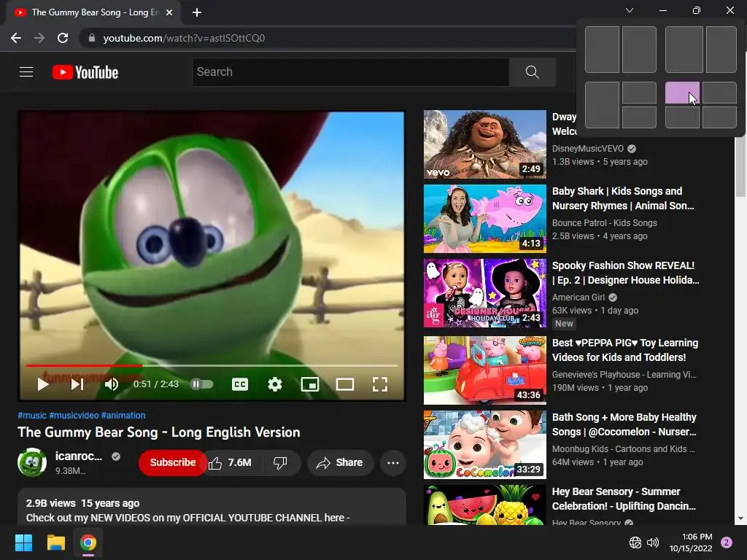
Task: Click the DisneyMusicVEVO channel name
Action: point(587,149)
